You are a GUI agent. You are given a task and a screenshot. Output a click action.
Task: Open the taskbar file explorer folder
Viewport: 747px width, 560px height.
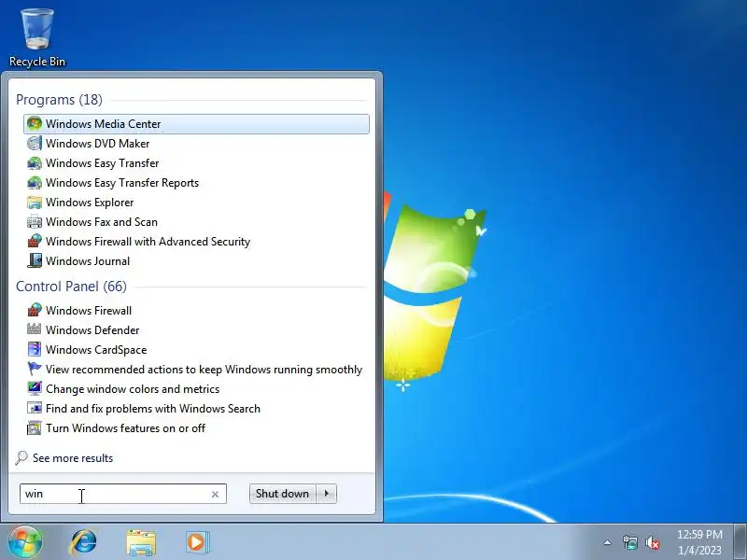tap(141, 542)
